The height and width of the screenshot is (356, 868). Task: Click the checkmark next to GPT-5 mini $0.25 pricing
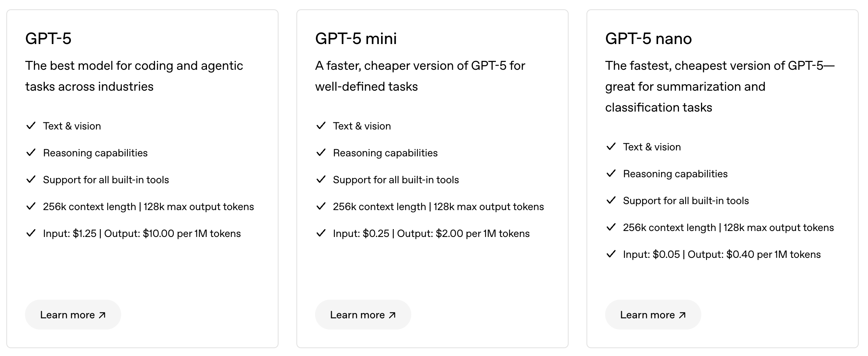pyautogui.click(x=321, y=233)
